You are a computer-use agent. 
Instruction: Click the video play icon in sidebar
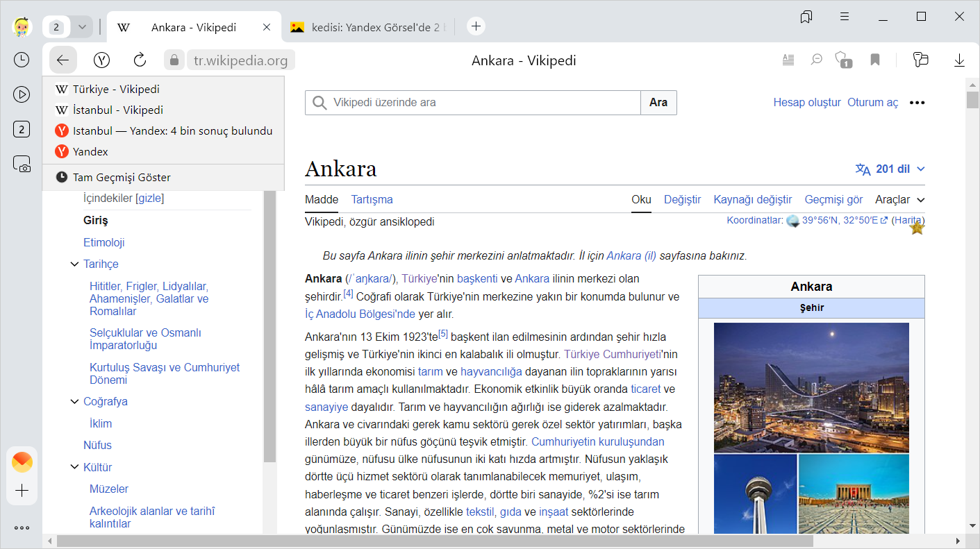[x=22, y=94]
